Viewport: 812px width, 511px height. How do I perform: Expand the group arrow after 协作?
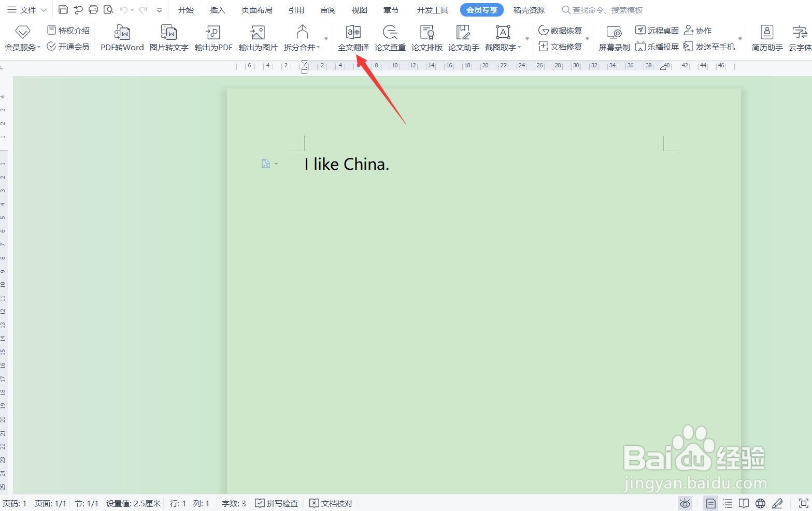click(740, 39)
